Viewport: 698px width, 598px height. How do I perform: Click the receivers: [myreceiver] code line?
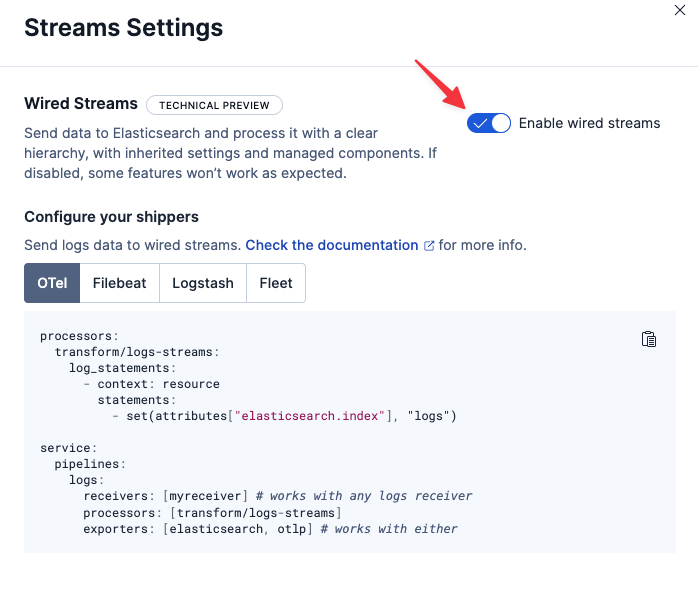coord(278,496)
